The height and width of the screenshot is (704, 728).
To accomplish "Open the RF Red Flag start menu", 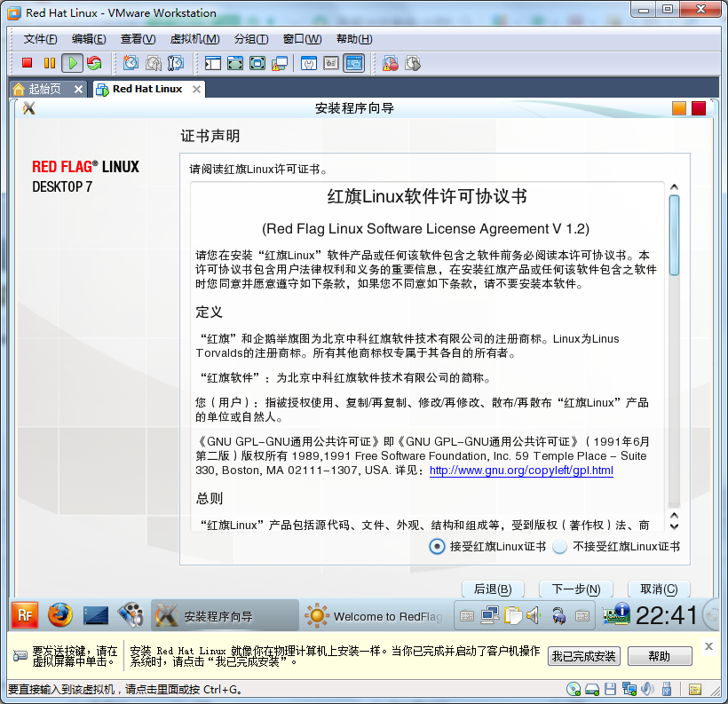I will (x=25, y=615).
